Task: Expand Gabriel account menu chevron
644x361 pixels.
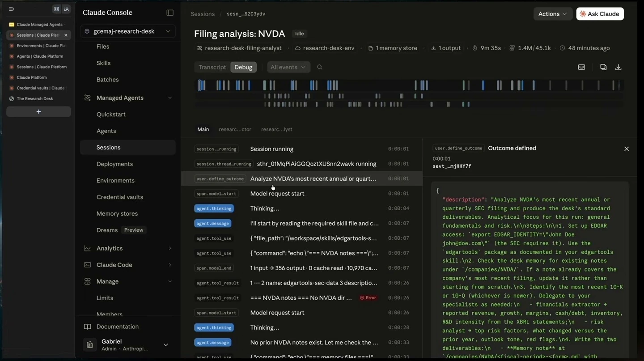Action: coord(166,345)
